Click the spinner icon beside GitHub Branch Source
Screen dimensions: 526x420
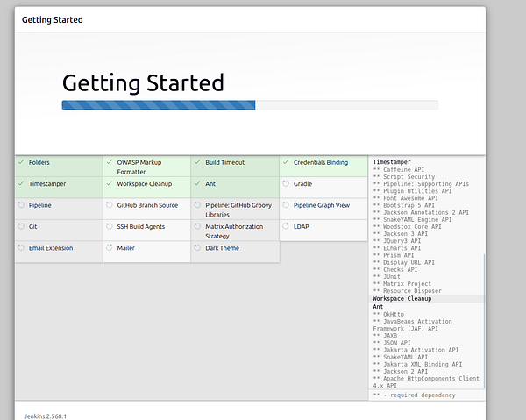click(x=110, y=205)
